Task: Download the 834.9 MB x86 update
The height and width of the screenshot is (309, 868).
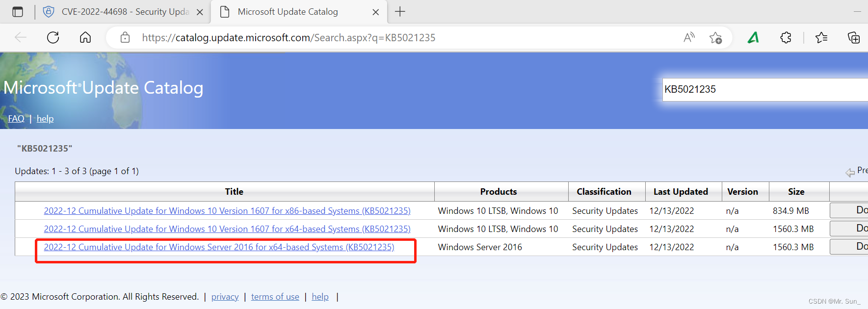Action: [849, 210]
